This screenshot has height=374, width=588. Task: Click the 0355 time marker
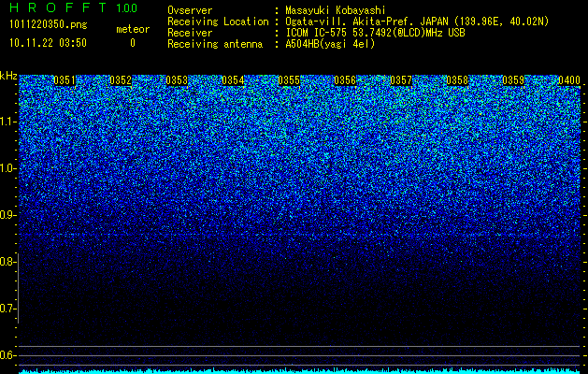[x=289, y=80]
